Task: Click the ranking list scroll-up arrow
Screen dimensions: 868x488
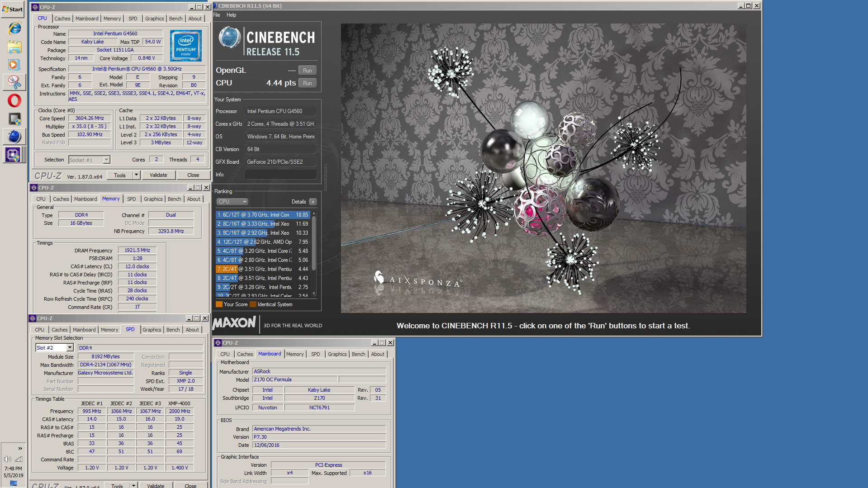Action: tap(314, 213)
